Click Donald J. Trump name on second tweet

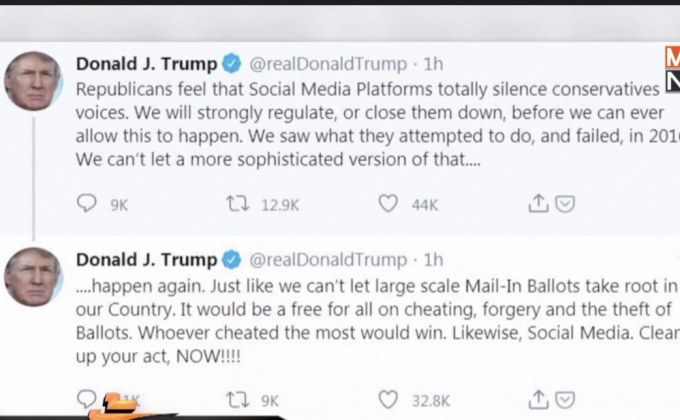pos(146,260)
